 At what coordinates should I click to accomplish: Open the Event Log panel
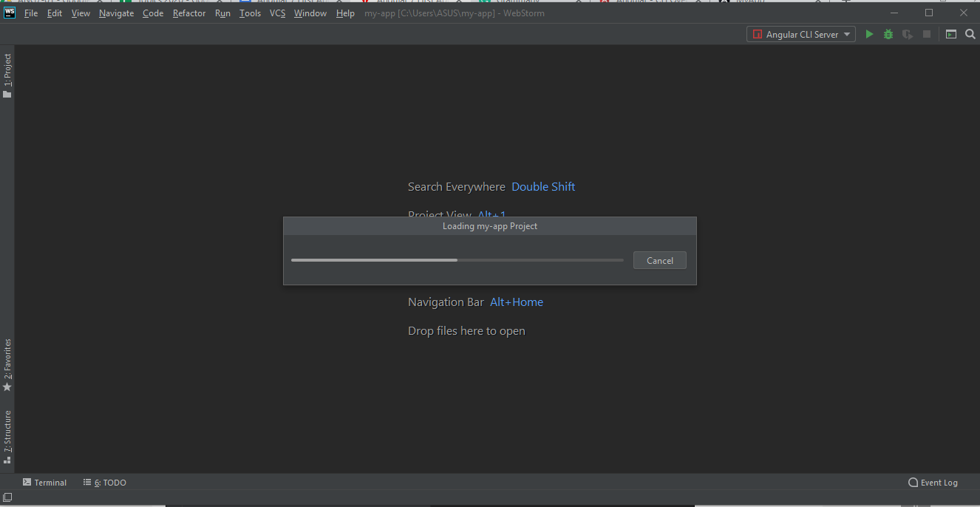[933, 483]
